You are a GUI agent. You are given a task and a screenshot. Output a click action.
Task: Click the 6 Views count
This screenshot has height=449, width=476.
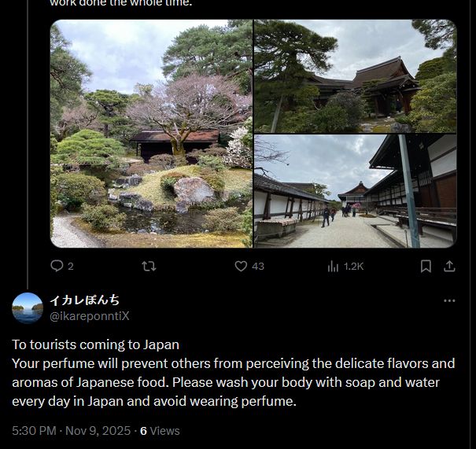click(160, 431)
